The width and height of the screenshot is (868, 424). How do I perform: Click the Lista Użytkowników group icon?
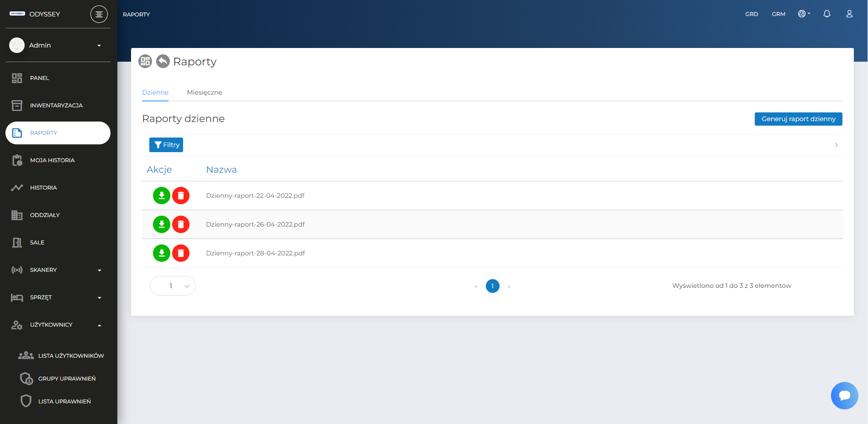coord(26,355)
